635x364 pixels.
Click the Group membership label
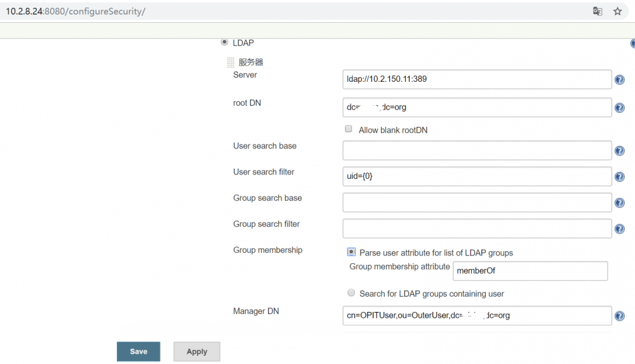pyautogui.click(x=268, y=250)
